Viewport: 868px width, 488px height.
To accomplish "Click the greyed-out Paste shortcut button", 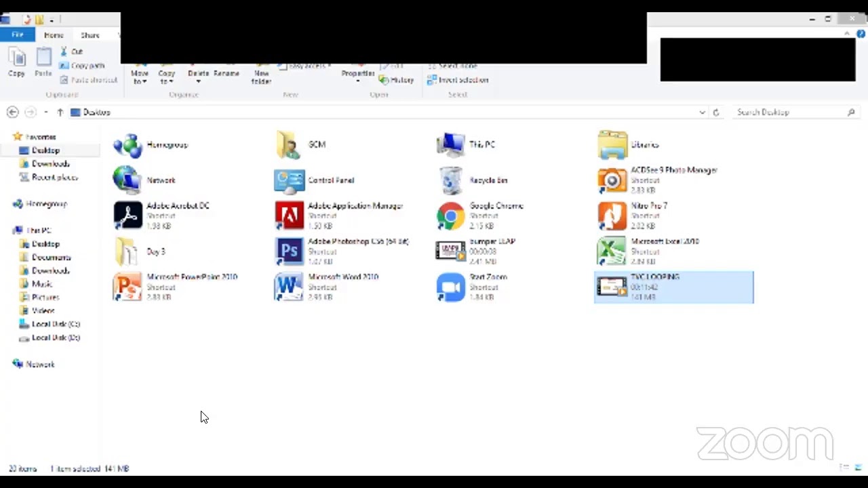I will (x=87, y=80).
